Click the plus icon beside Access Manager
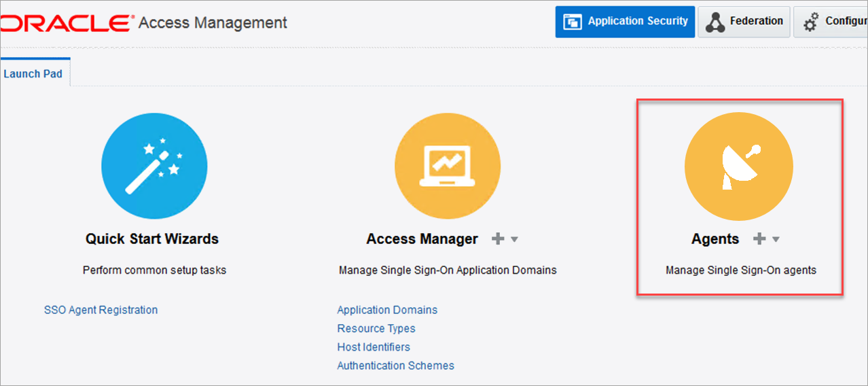This screenshot has width=868, height=386. [x=498, y=239]
